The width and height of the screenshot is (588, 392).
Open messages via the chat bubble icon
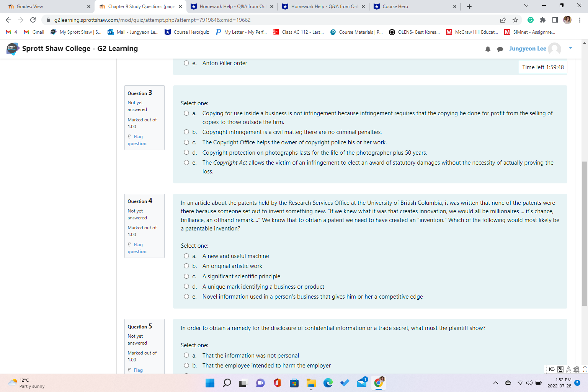(500, 49)
